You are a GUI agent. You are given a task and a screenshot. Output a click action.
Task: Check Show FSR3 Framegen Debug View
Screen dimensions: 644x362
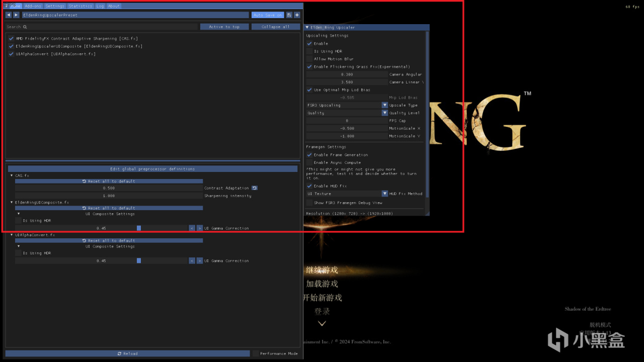(x=309, y=203)
